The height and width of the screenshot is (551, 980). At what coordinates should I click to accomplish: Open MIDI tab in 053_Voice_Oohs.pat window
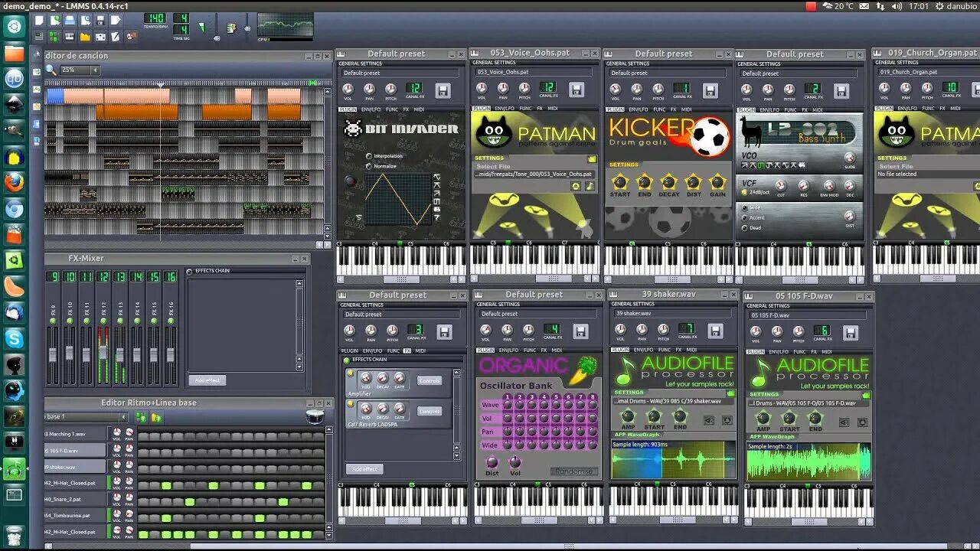(552, 109)
